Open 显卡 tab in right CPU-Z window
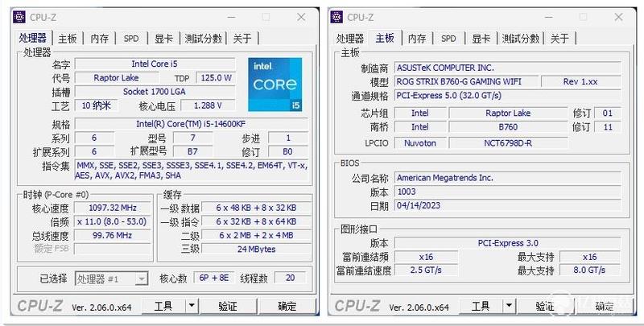 (481, 39)
